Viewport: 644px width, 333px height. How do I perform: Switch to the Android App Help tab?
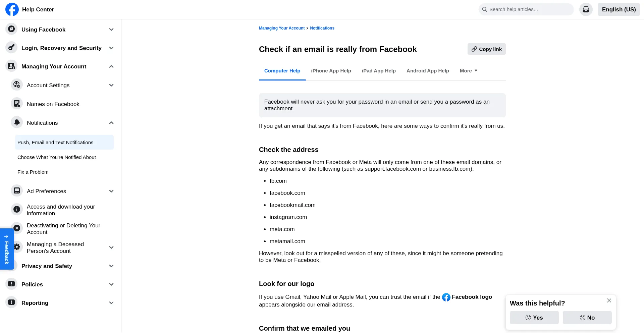(427, 71)
